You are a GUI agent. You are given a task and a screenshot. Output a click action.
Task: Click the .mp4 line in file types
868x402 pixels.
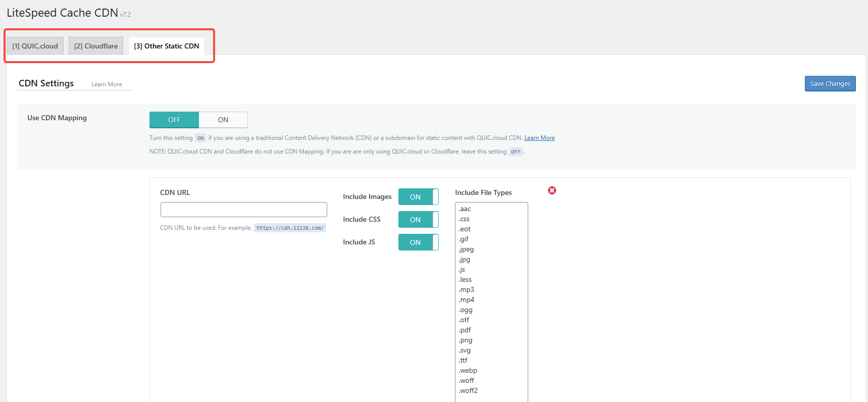pyautogui.click(x=467, y=300)
